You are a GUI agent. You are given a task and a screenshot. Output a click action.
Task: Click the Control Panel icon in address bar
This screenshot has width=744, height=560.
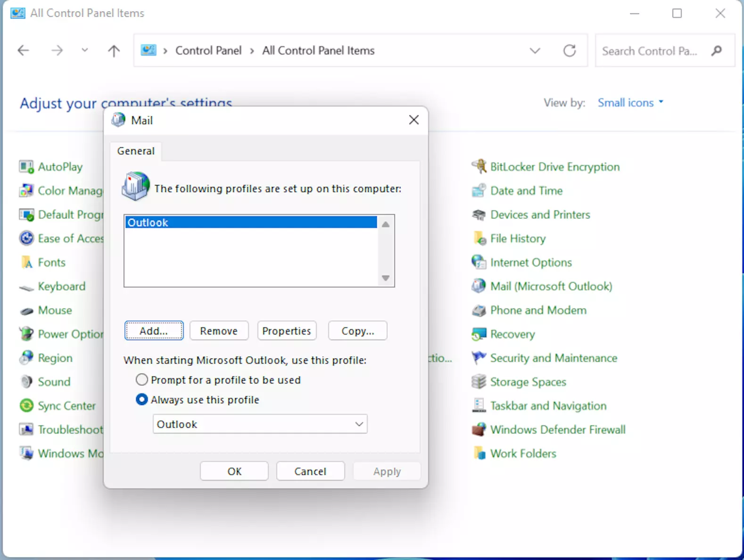[149, 50]
